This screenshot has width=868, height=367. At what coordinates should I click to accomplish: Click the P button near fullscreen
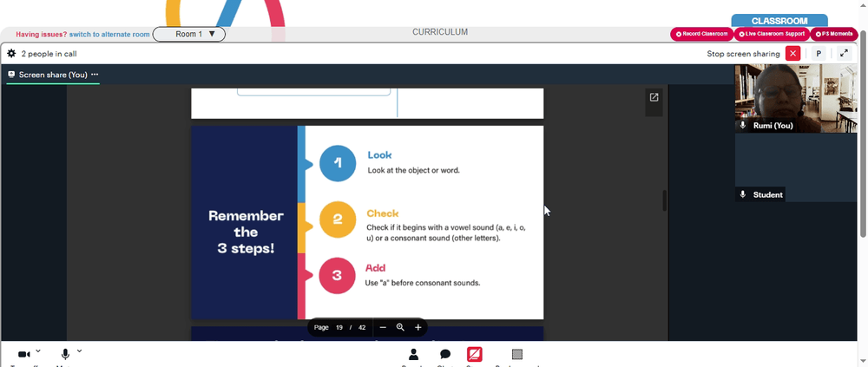point(819,54)
